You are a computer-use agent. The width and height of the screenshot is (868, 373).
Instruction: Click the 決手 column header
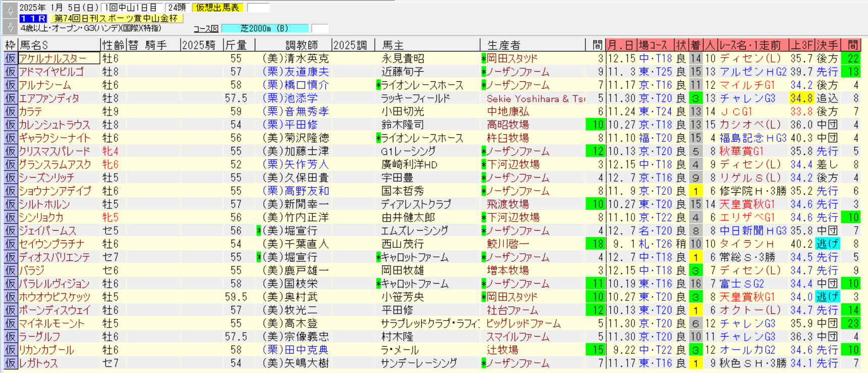(x=828, y=45)
